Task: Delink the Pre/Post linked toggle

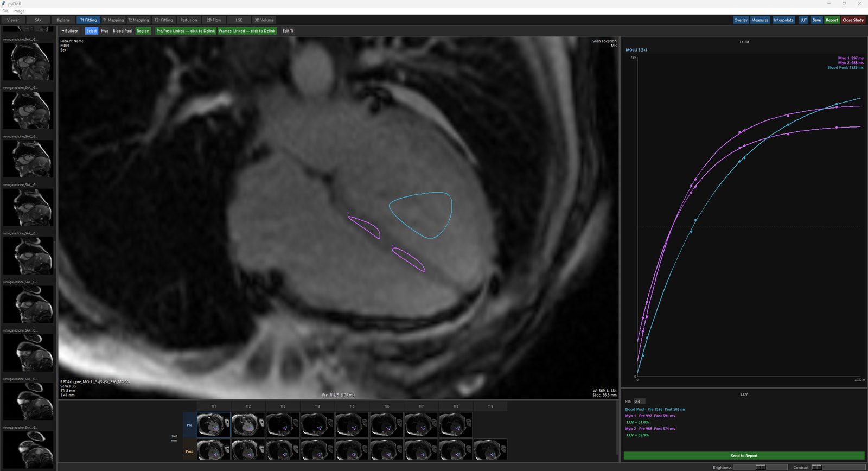Action: coord(186,31)
